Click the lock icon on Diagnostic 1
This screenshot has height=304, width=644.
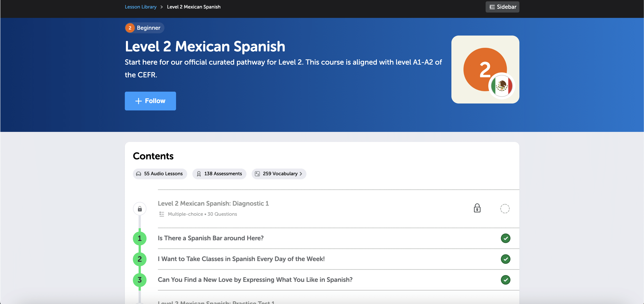(x=477, y=208)
